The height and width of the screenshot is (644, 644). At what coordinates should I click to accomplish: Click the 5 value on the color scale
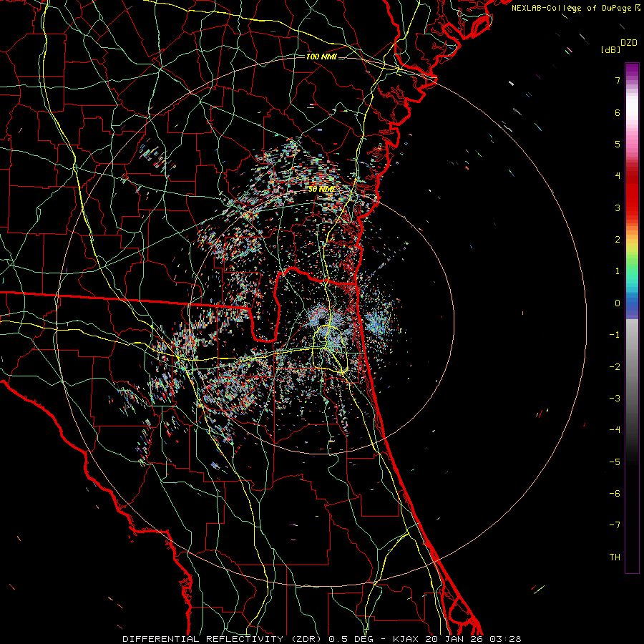click(x=618, y=144)
